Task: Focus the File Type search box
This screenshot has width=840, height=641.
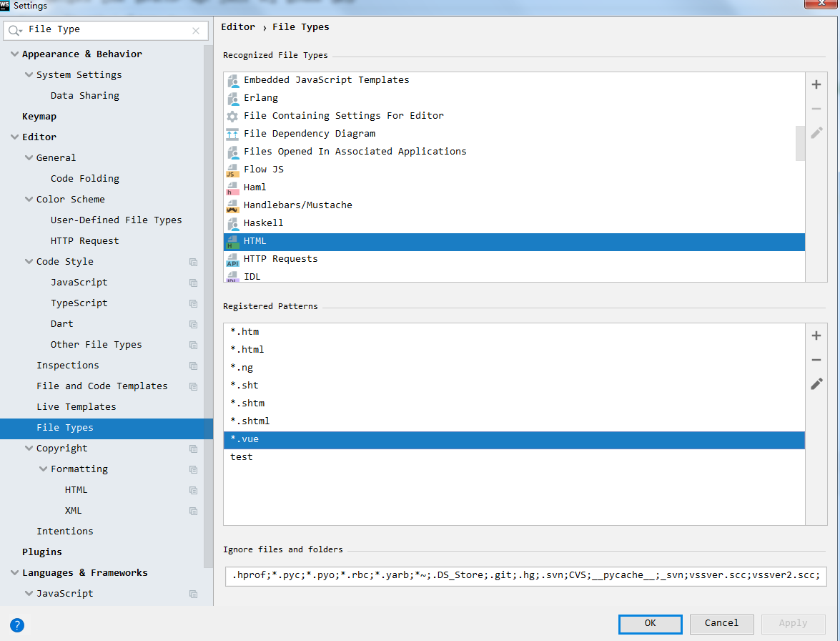Action: [105, 30]
